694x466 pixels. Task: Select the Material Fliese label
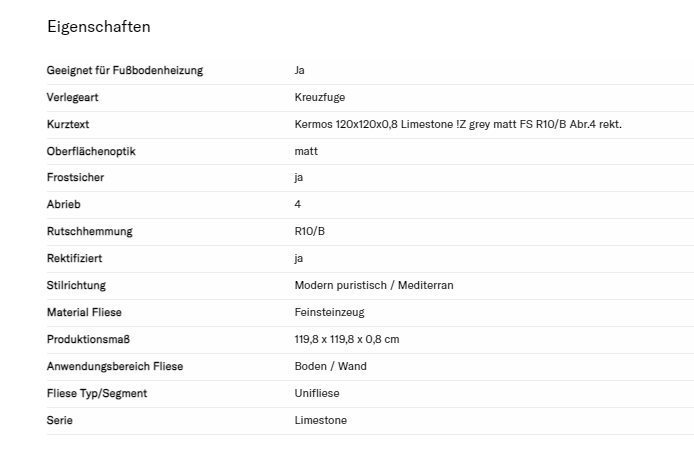tap(84, 313)
